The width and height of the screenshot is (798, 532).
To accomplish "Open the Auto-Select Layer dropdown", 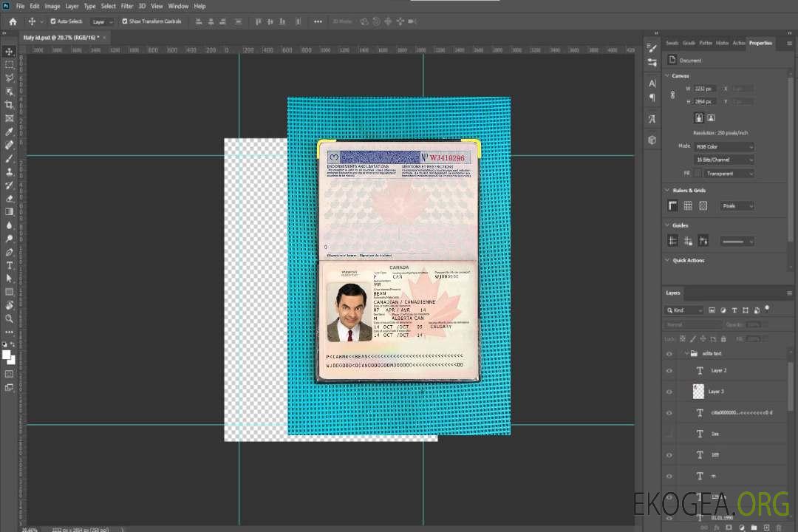I will pyautogui.click(x=102, y=22).
